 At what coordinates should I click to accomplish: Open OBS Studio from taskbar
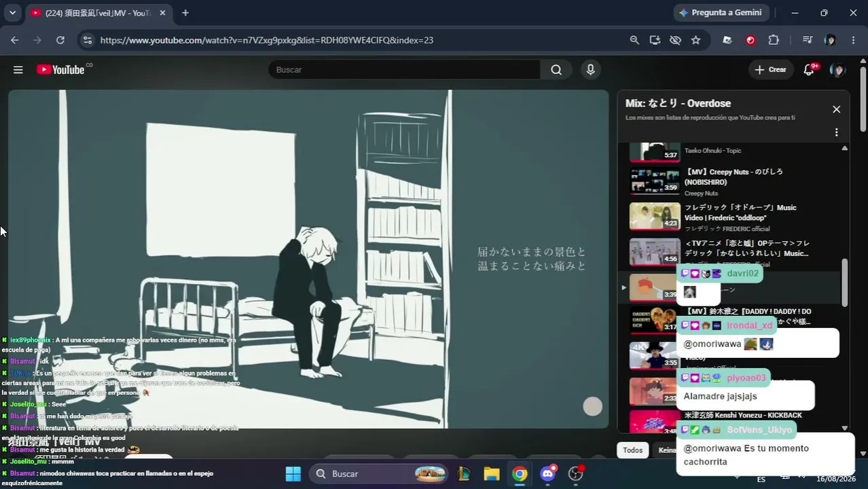point(576,473)
